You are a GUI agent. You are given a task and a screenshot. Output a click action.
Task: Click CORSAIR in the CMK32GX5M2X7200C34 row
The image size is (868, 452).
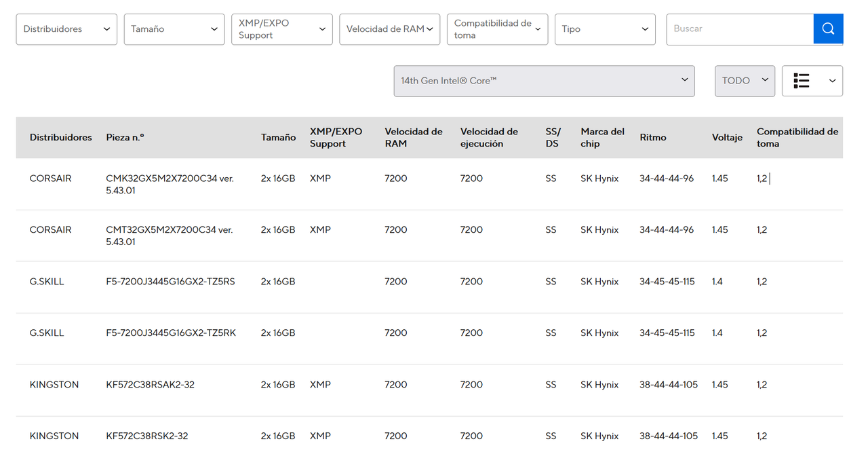coord(51,178)
